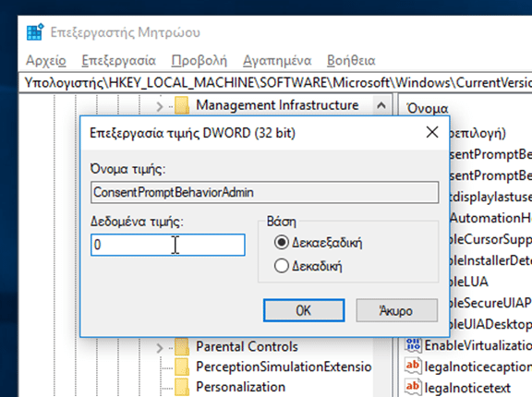Select the Δεκαδική radio button
The height and width of the screenshot is (397, 532).
click(282, 266)
